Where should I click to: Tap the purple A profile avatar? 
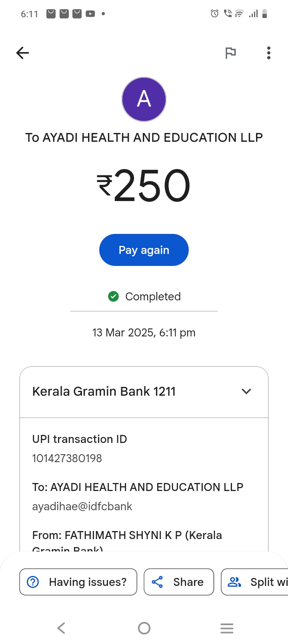144,99
